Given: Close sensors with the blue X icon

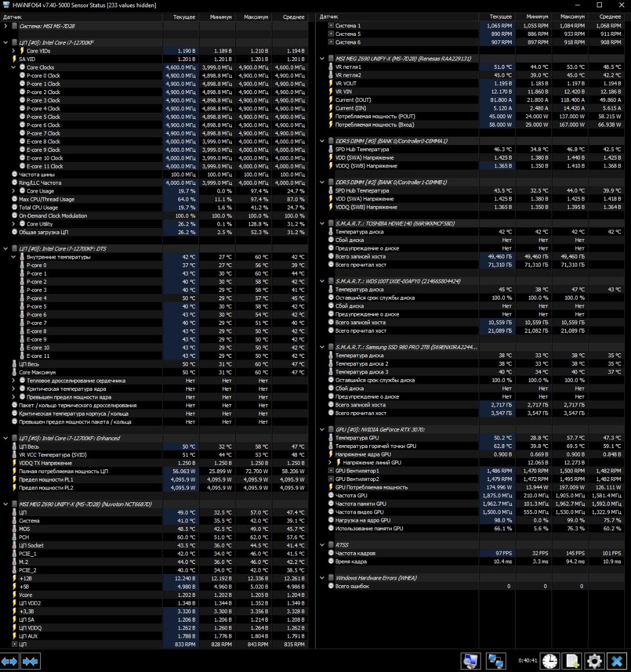Looking at the screenshot, I should pyautogui.click(x=617, y=661).
